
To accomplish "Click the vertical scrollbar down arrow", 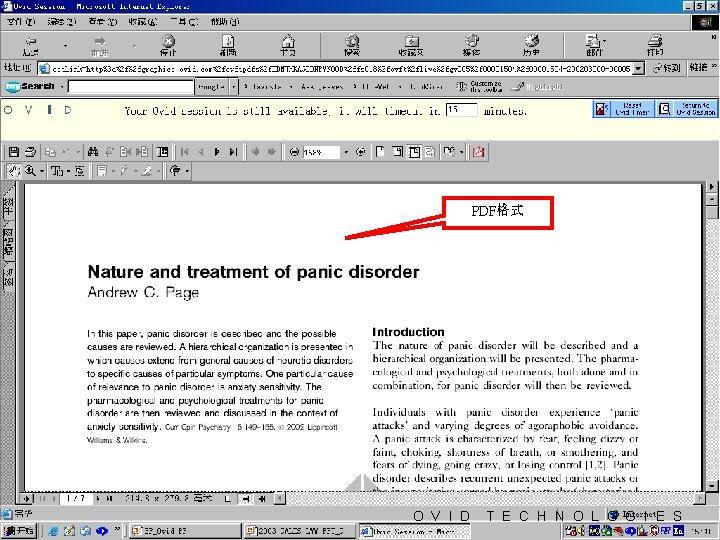I will (712, 485).
